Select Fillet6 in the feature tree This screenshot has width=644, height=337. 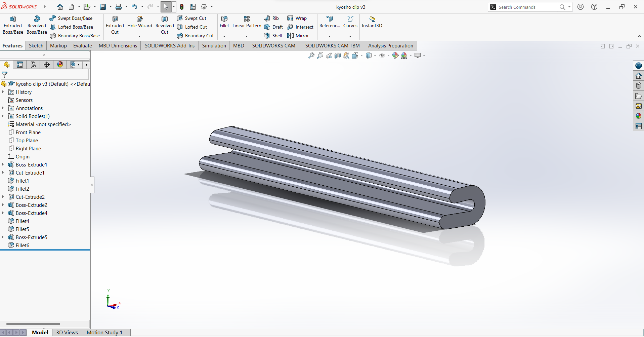23,245
